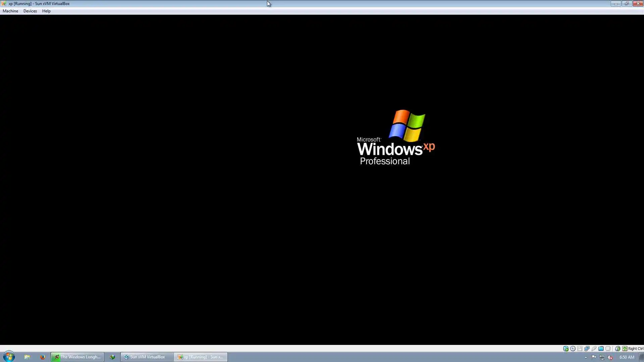Click the hard disk activity status icon
The image size is (644, 362).
point(566,349)
